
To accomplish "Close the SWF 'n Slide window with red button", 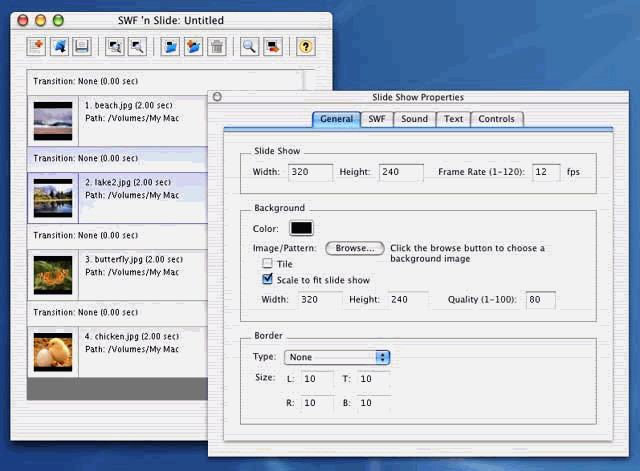I will tap(23, 20).
